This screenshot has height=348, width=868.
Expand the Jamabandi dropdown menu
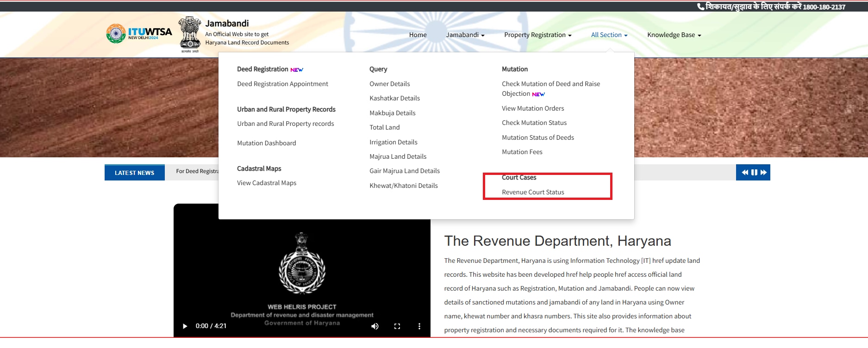click(465, 35)
